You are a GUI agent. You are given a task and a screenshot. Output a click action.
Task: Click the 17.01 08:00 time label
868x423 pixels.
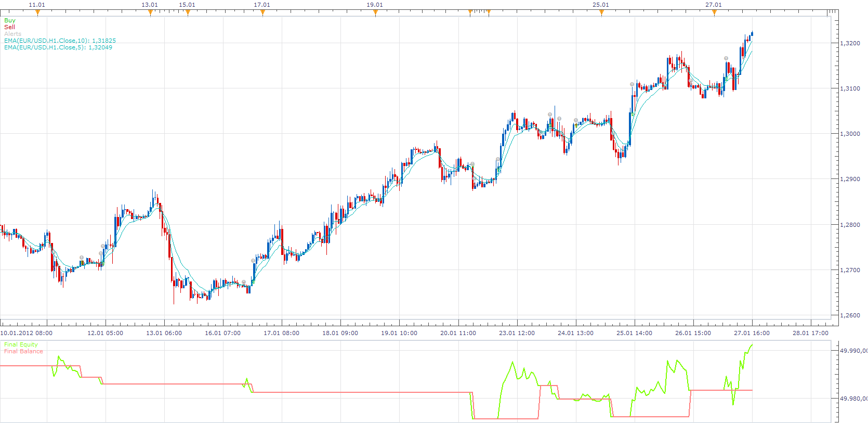[x=282, y=333]
